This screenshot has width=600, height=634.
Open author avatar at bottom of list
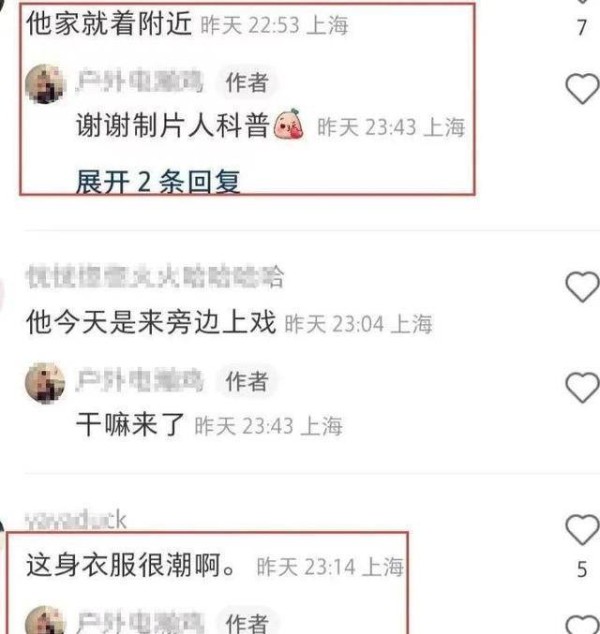tap(45, 620)
